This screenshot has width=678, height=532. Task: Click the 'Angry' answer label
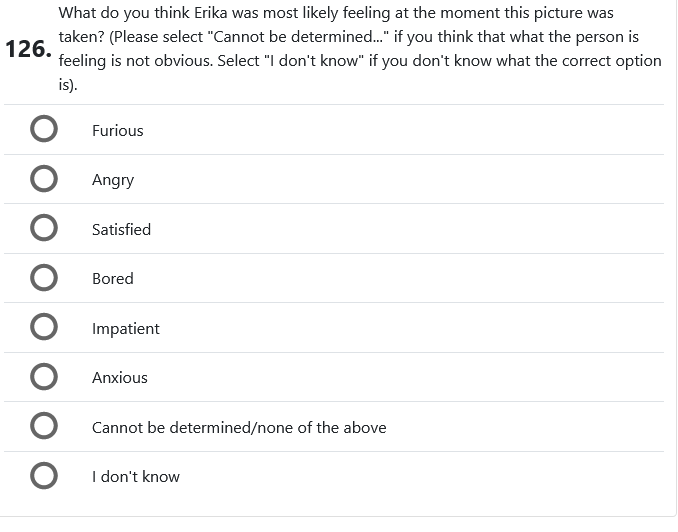[113, 180]
